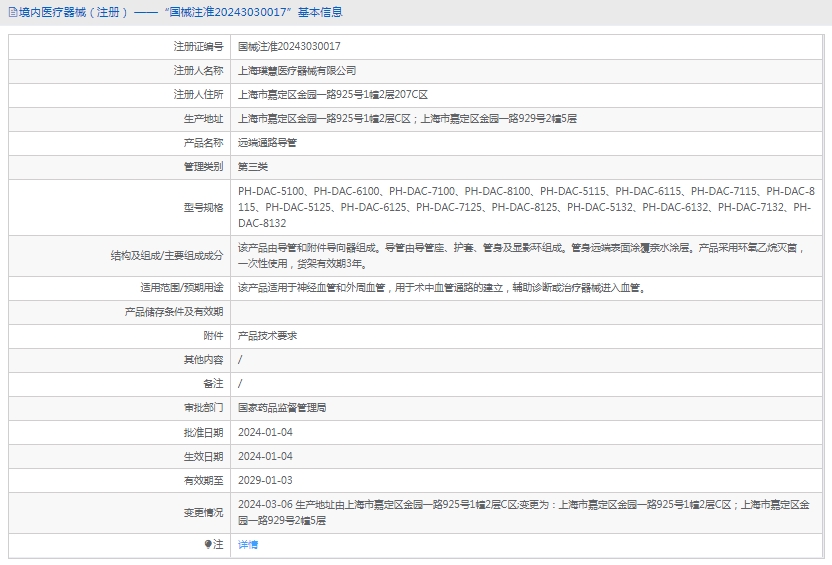Open the 详情 details link
This screenshot has width=832, height=565.
[x=248, y=545]
